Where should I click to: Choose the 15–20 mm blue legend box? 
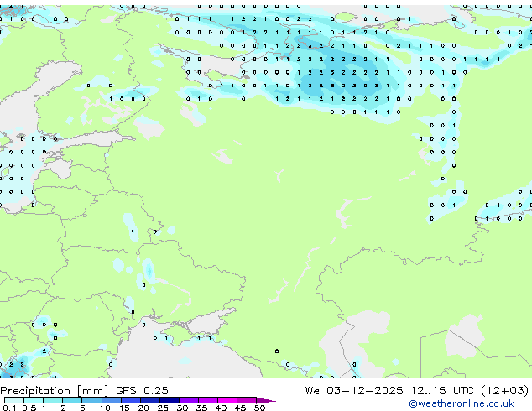[131, 400]
